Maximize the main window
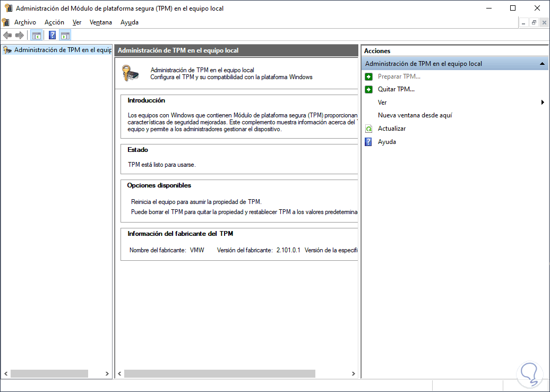This screenshot has width=550, height=392. [x=513, y=8]
